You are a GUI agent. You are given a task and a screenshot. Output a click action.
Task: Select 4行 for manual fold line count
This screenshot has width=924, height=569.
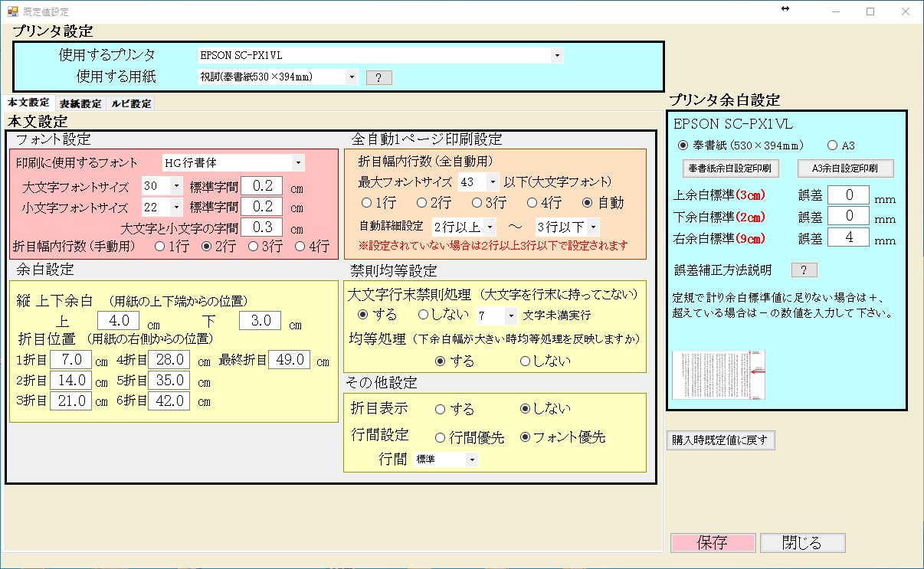313,247
